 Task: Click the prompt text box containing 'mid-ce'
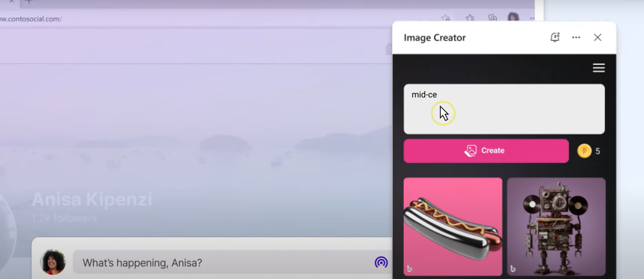(x=504, y=109)
